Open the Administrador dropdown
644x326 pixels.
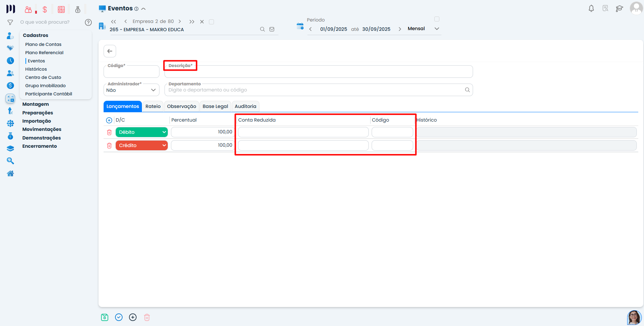[x=131, y=90]
